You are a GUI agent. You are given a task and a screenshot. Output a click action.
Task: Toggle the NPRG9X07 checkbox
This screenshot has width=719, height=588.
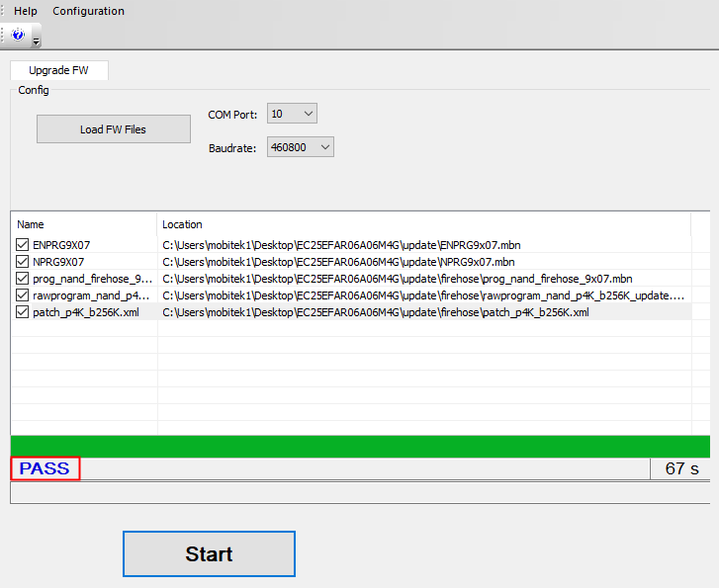(23, 262)
